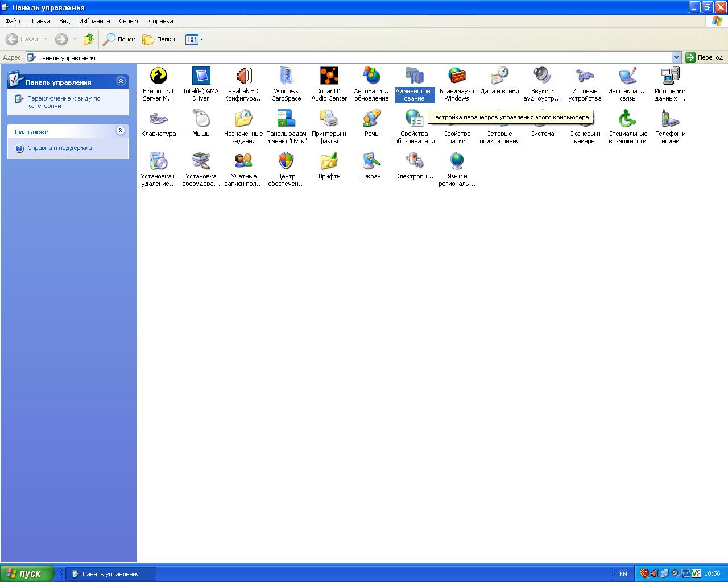Screen dimensions: 728x582
Task: Open Intel(R) GMA Driver icon
Action: (201, 76)
